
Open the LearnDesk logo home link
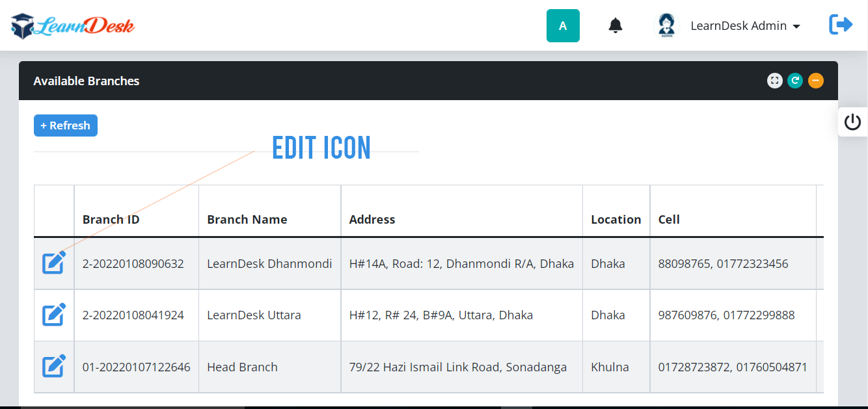click(x=73, y=25)
